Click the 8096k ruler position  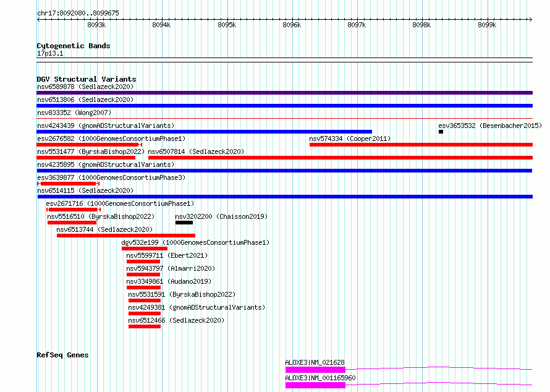292,25
